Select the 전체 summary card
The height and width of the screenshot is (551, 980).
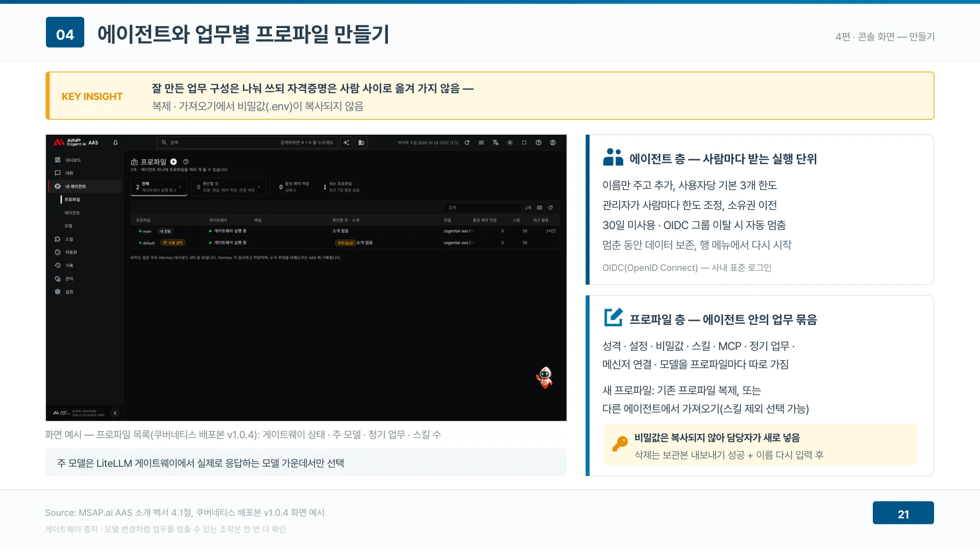(x=159, y=187)
